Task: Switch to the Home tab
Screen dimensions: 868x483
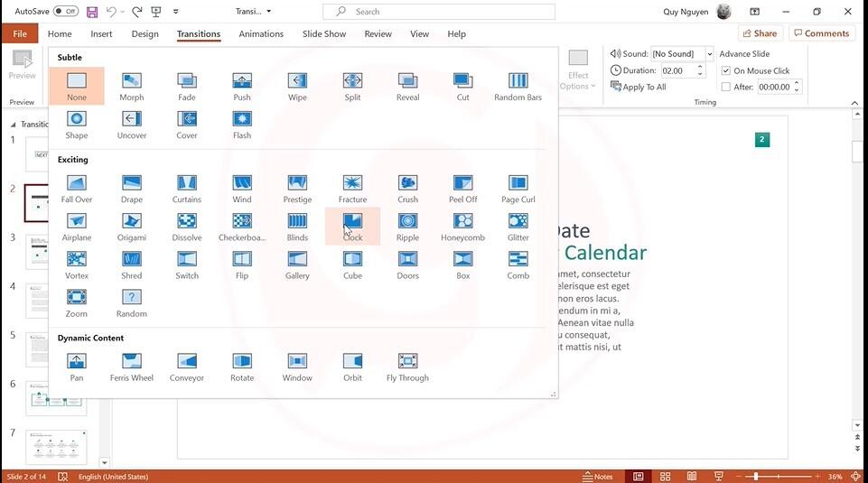Action: [x=60, y=33]
